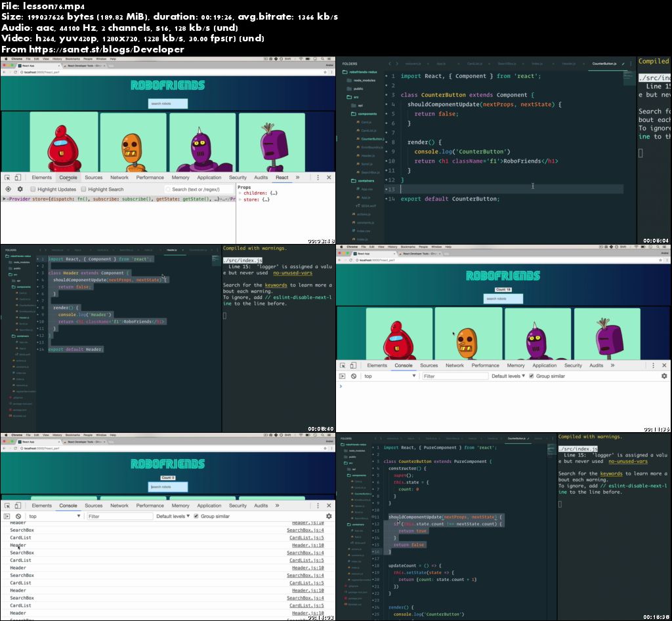Open Default levels dropdown in 00:11:36 frame
Screen dimensions: 672x621
508,376
